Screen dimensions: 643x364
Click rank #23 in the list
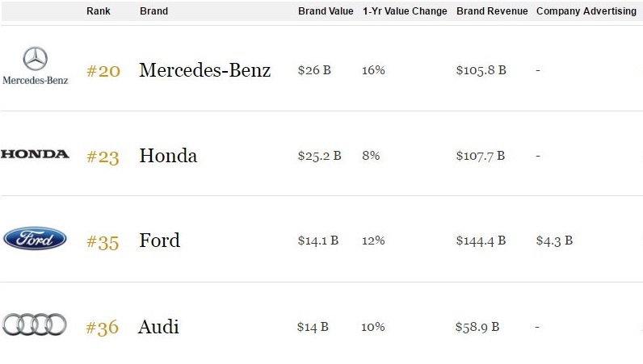click(103, 157)
